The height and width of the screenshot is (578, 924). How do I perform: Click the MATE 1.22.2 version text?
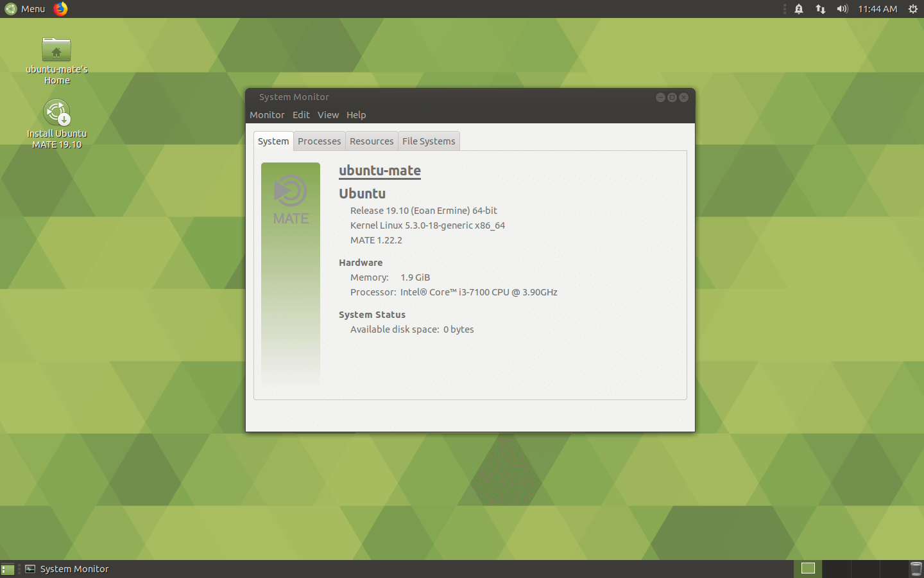click(x=376, y=240)
